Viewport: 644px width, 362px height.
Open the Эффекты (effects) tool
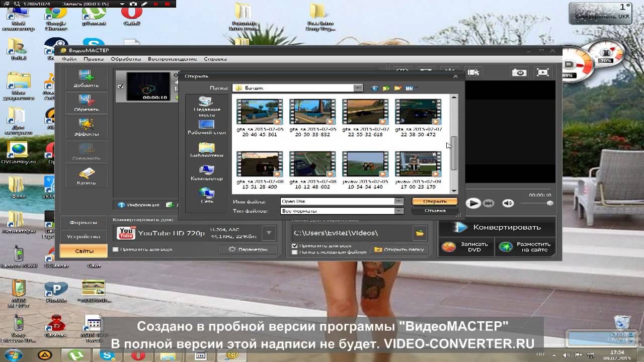(86, 128)
